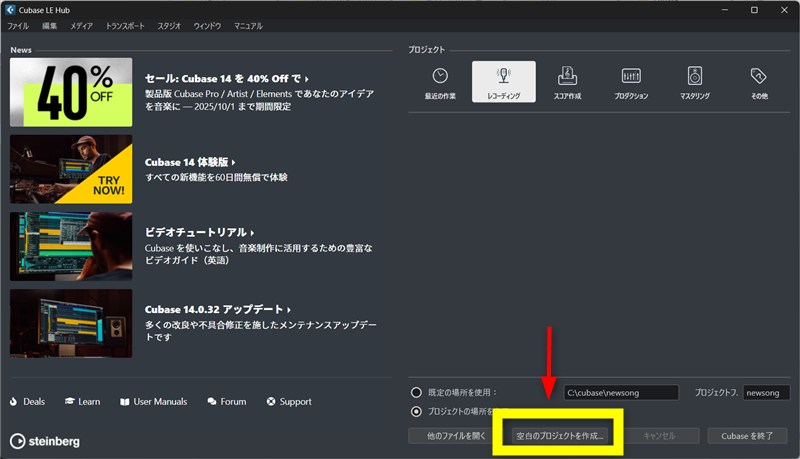The width and height of the screenshot is (800, 459).
Task: Open the Learn link
Action: coord(83,401)
